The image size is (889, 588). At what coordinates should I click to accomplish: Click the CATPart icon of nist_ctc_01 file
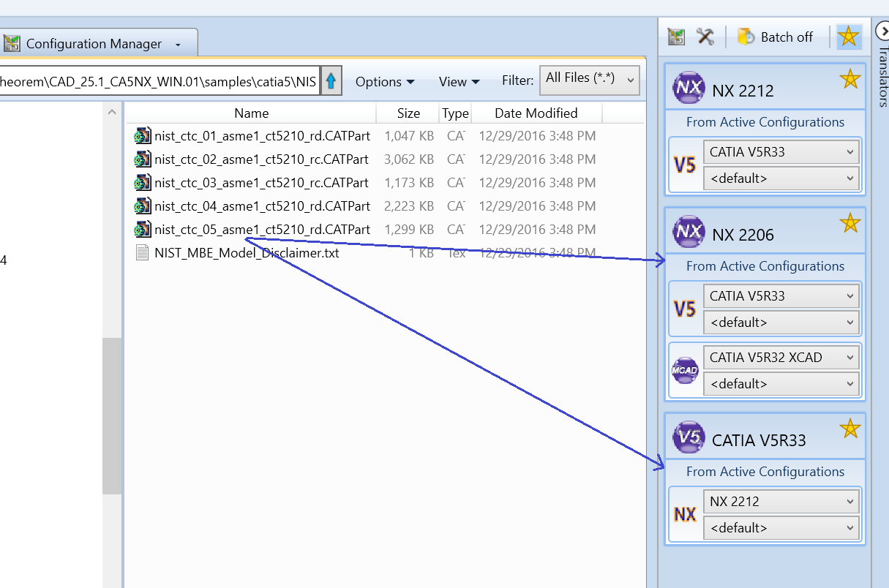point(142,136)
